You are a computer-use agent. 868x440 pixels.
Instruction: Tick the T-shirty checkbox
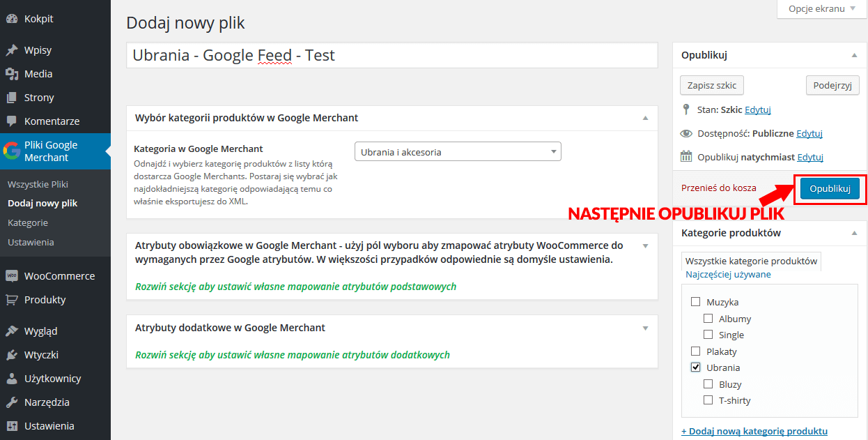click(x=708, y=400)
